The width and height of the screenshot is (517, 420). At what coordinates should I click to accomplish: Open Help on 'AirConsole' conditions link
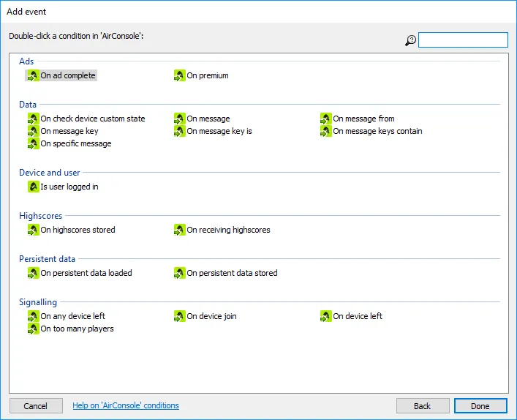pos(126,405)
